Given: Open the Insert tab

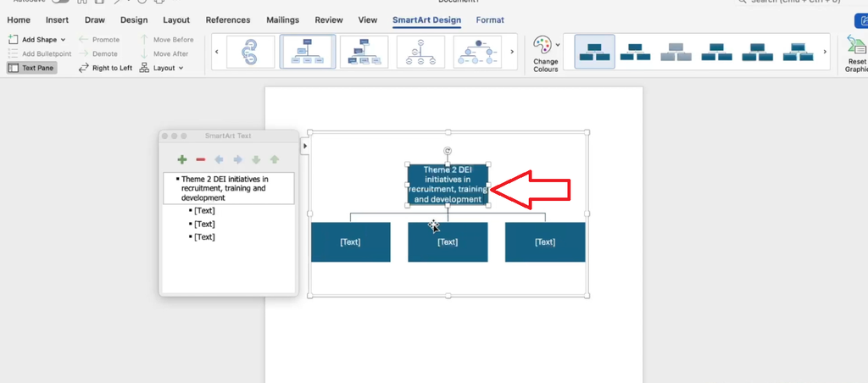Looking at the screenshot, I should [57, 20].
